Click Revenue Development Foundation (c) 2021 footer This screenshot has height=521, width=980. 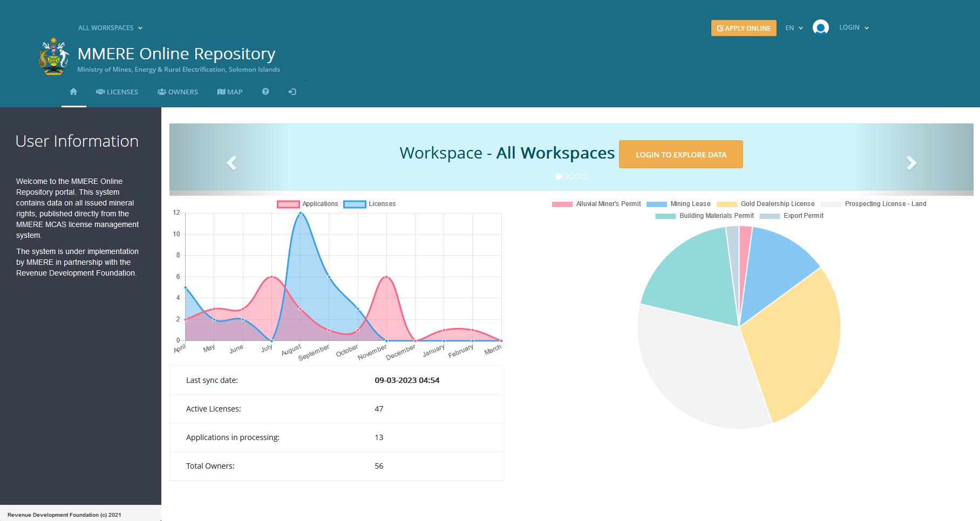[64, 515]
